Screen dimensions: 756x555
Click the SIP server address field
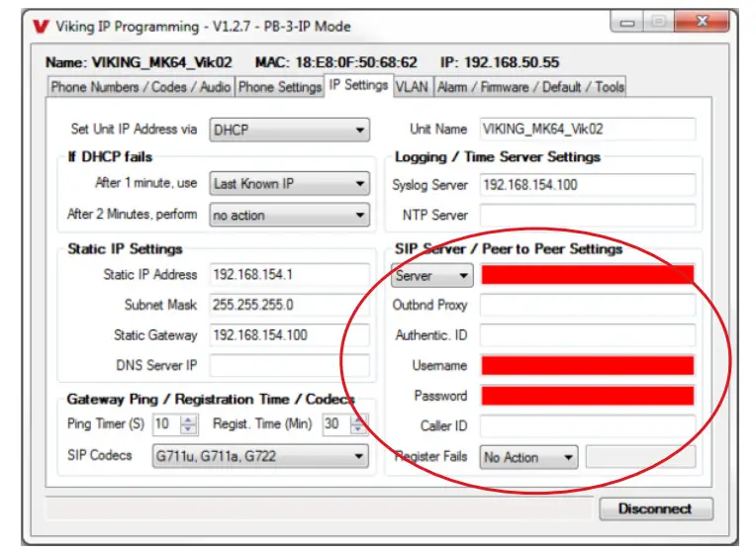pyautogui.click(x=588, y=275)
